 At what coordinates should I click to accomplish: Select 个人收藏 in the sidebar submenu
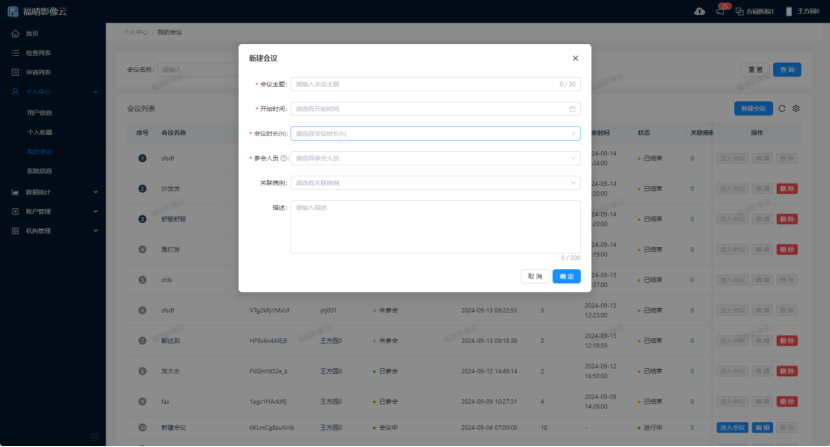pyautogui.click(x=40, y=132)
